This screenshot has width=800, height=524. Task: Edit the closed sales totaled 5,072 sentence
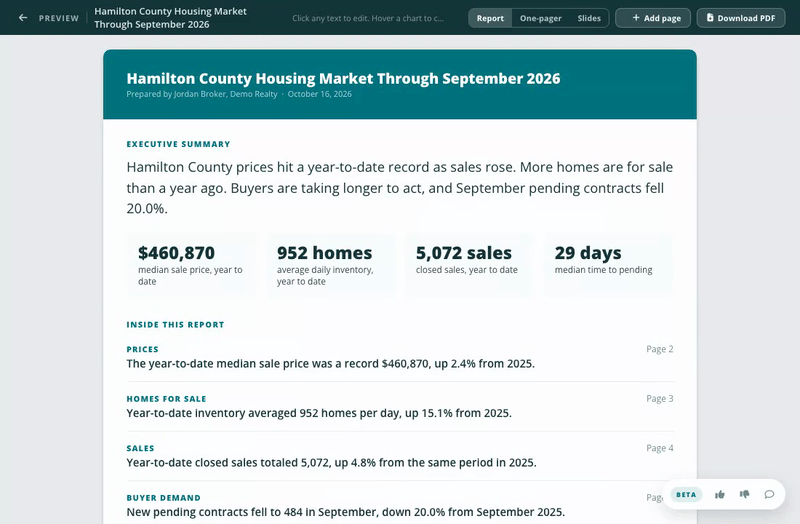332,463
